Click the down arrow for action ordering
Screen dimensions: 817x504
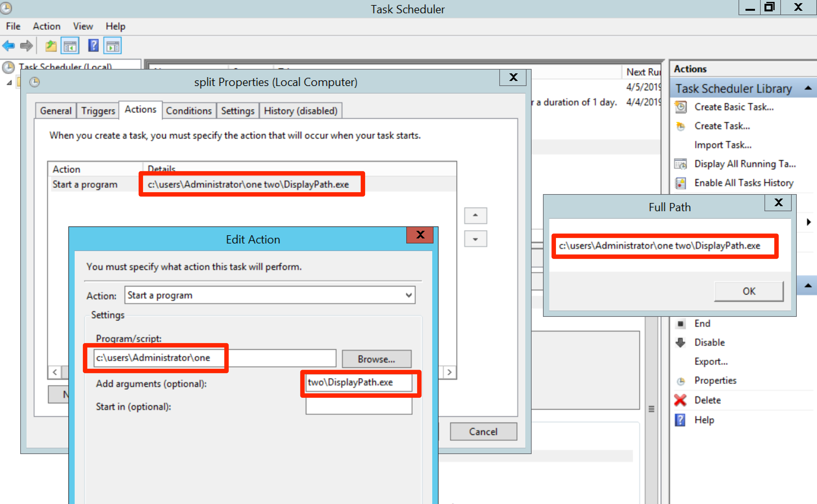pyautogui.click(x=475, y=239)
